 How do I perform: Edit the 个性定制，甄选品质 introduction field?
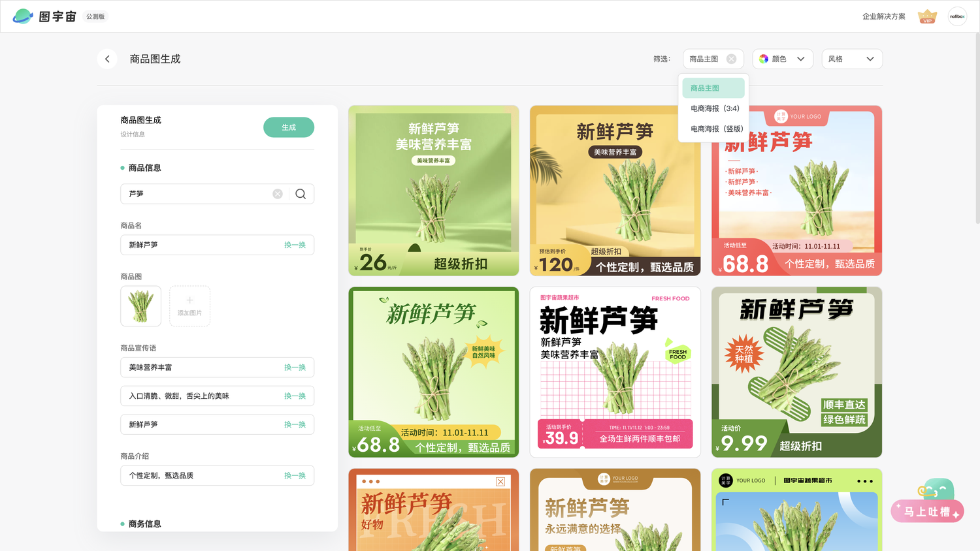point(218,475)
